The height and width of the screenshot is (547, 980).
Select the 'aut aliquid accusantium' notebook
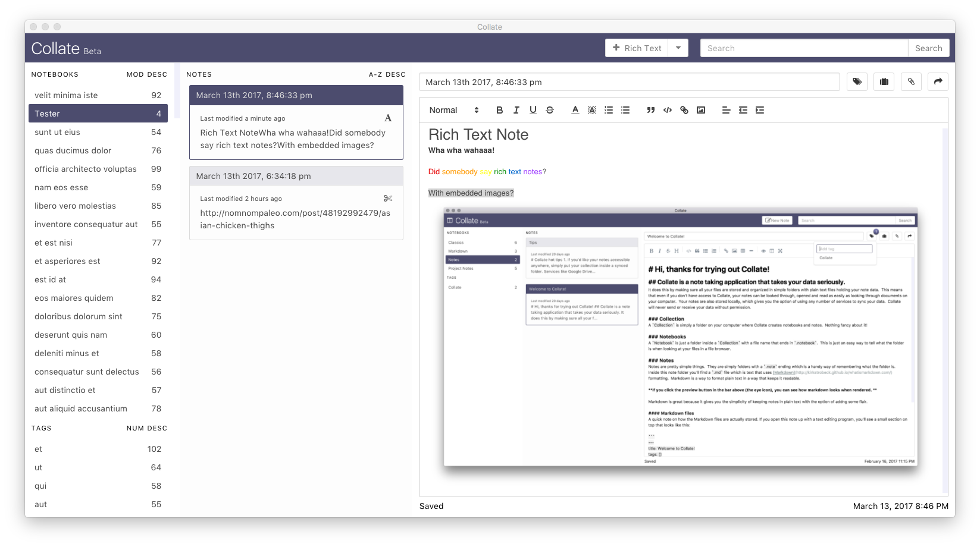coord(98,408)
